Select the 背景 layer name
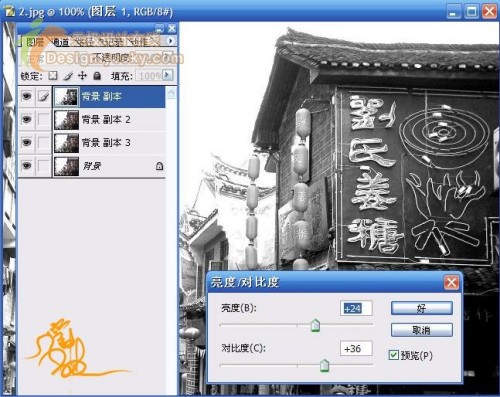This screenshot has width=500, height=397. [x=92, y=166]
